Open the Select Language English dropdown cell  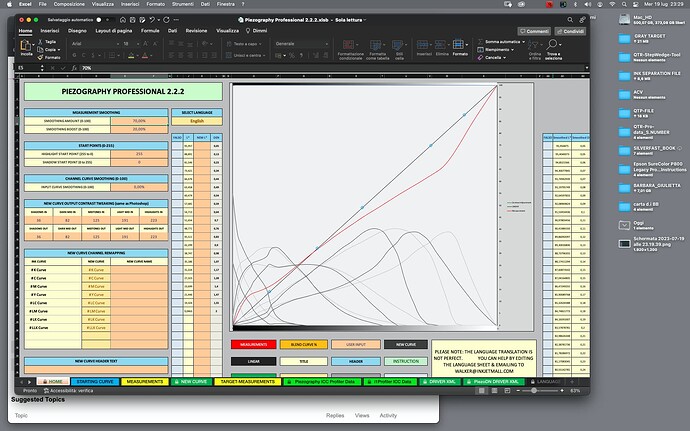(197, 121)
